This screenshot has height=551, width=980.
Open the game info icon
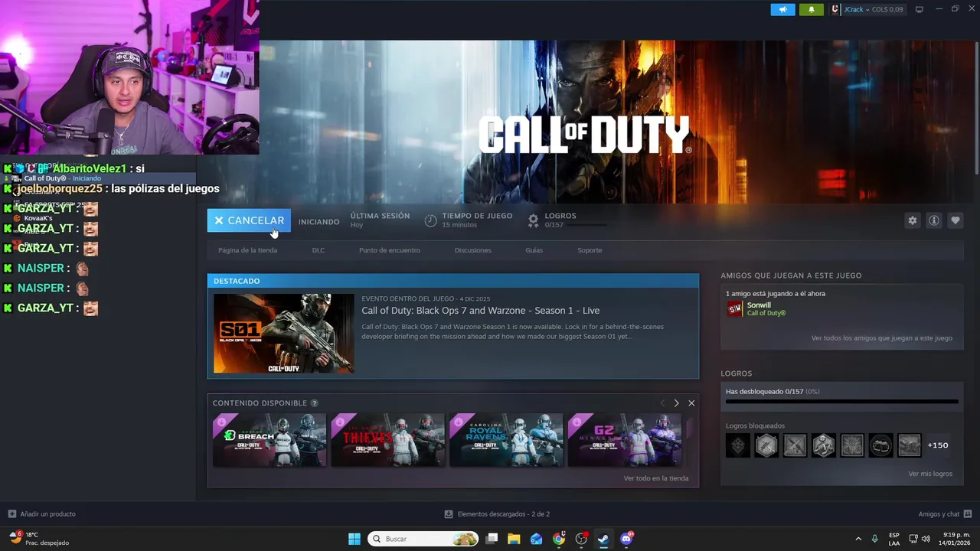(x=933, y=220)
